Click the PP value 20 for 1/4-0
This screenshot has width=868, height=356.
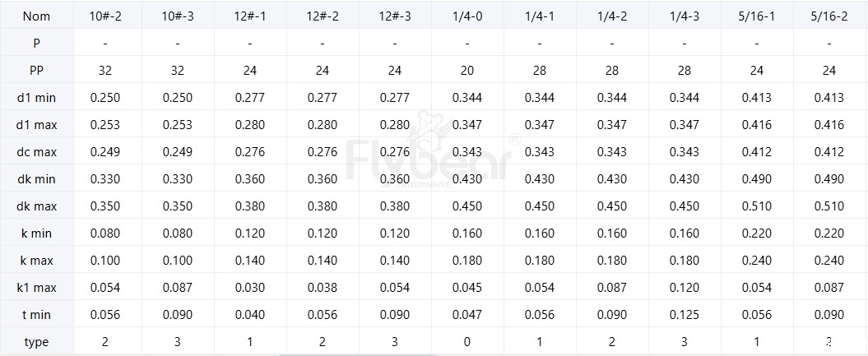(x=467, y=71)
